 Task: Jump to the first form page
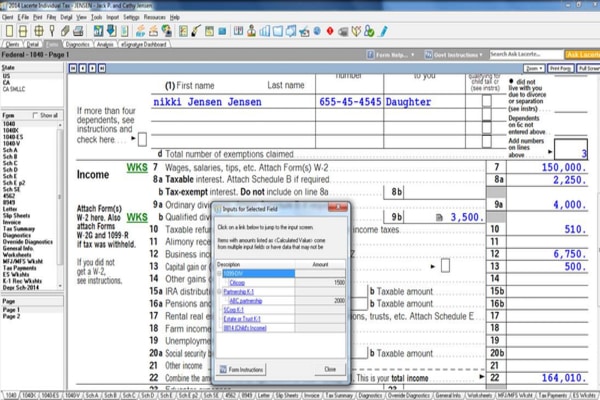point(73,68)
